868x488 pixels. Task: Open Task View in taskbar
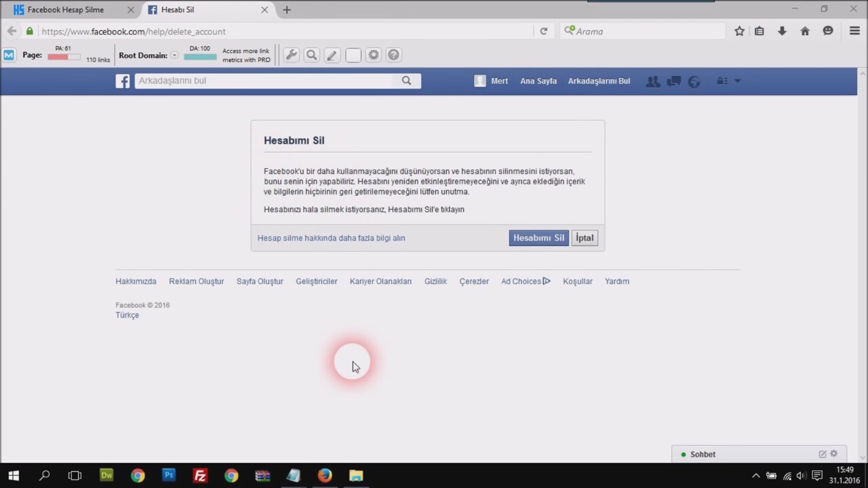(75, 476)
